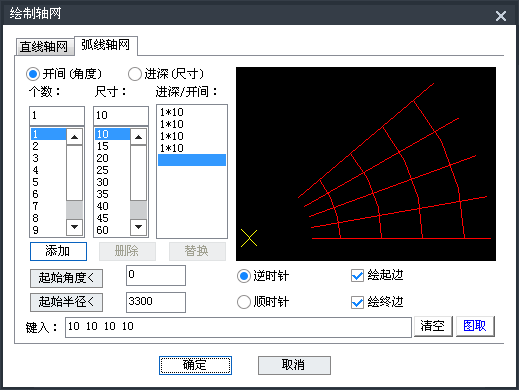Click down arrow in count list scrollbar
Image resolution: width=519 pixels, height=390 pixels.
[74, 227]
